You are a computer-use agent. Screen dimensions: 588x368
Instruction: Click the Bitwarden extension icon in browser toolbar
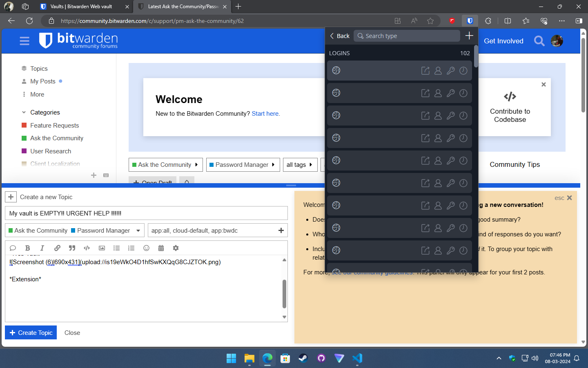click(x=470, y=21)
